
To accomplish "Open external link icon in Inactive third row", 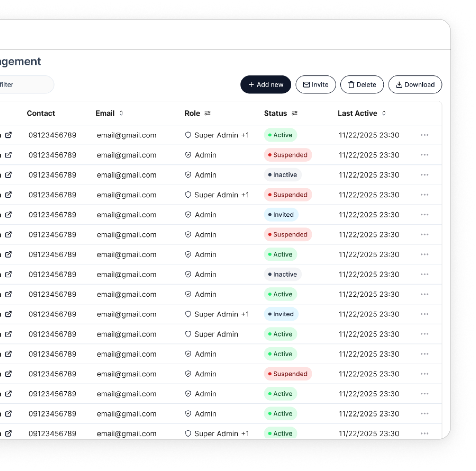I will click(9, 175).
